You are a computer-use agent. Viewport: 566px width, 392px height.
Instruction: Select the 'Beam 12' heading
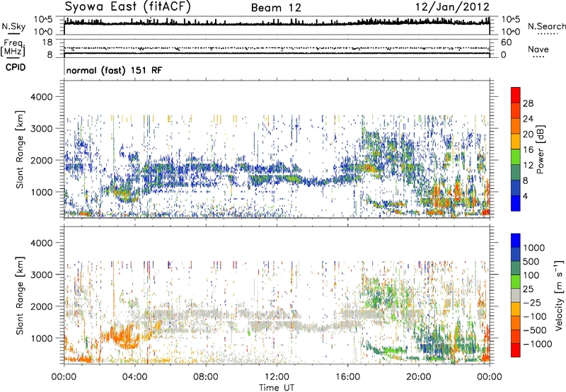pyautogui.click(x=276, y=8)
